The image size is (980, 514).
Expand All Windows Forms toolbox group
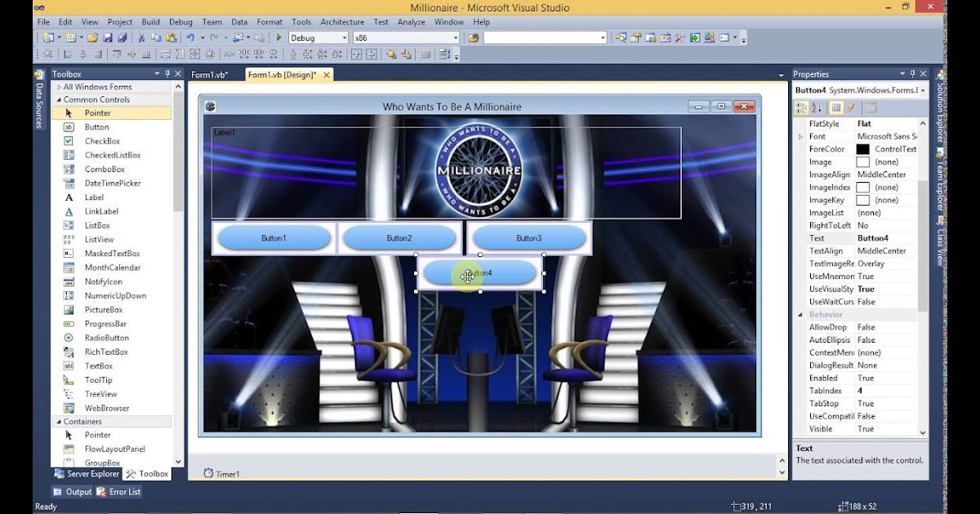point(59,86)
